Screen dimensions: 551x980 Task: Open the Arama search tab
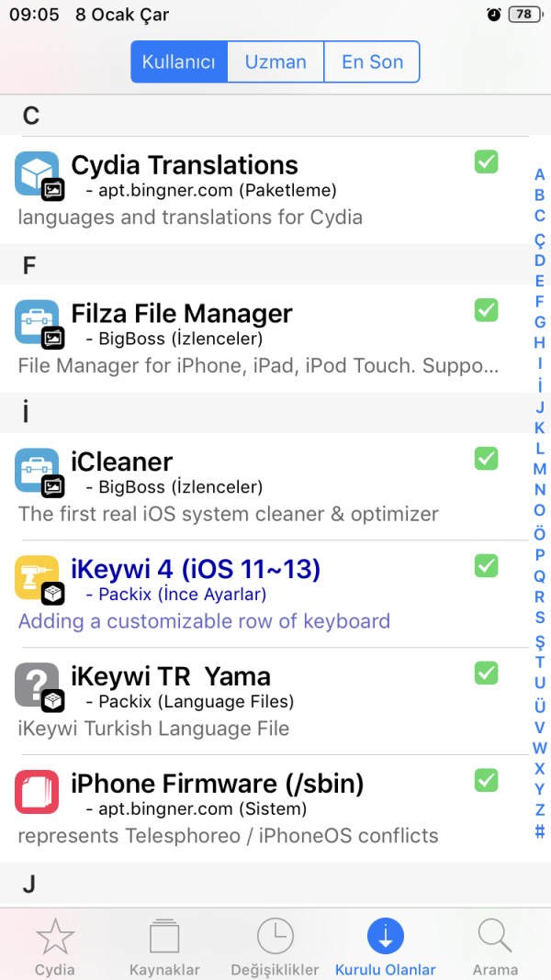pyautogui.click(x=495, y=946)
